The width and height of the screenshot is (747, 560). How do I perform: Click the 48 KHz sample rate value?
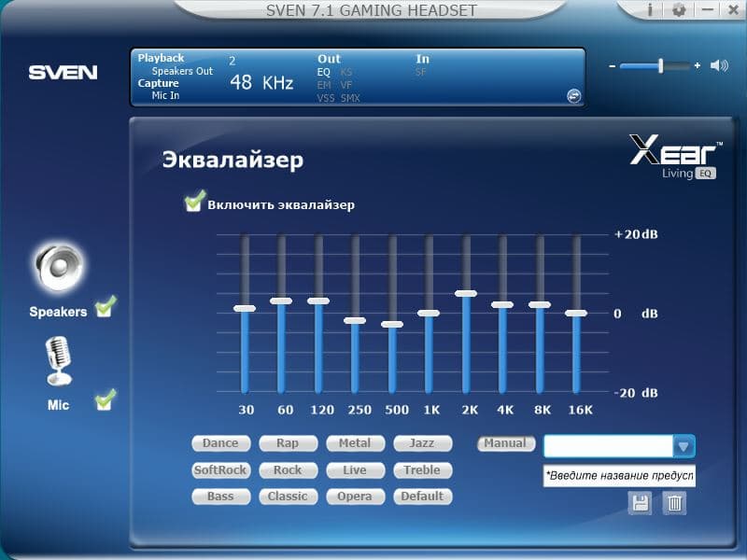(261, 83)
